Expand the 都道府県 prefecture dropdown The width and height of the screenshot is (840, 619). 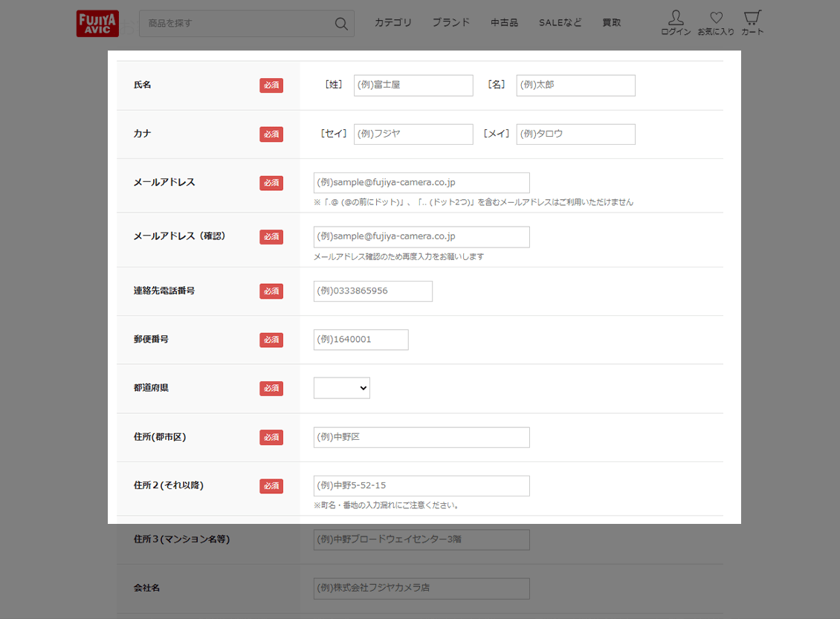341,388
